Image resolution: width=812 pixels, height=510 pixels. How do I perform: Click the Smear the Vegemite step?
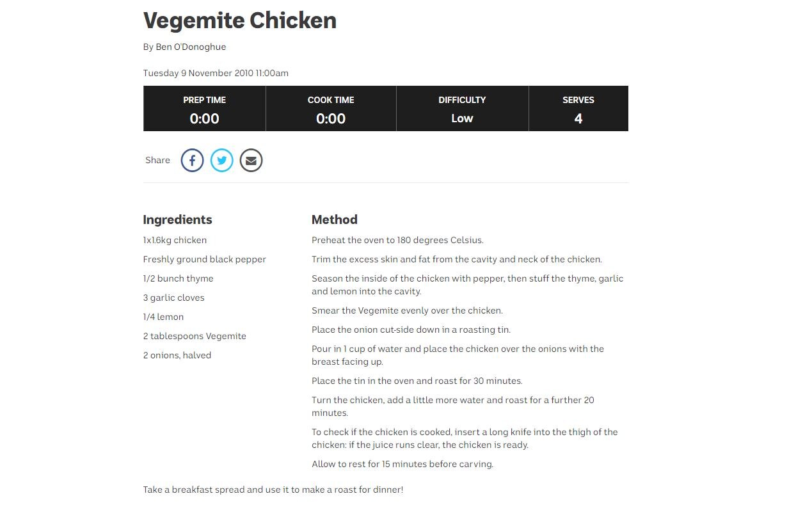[x=407, y=310]
